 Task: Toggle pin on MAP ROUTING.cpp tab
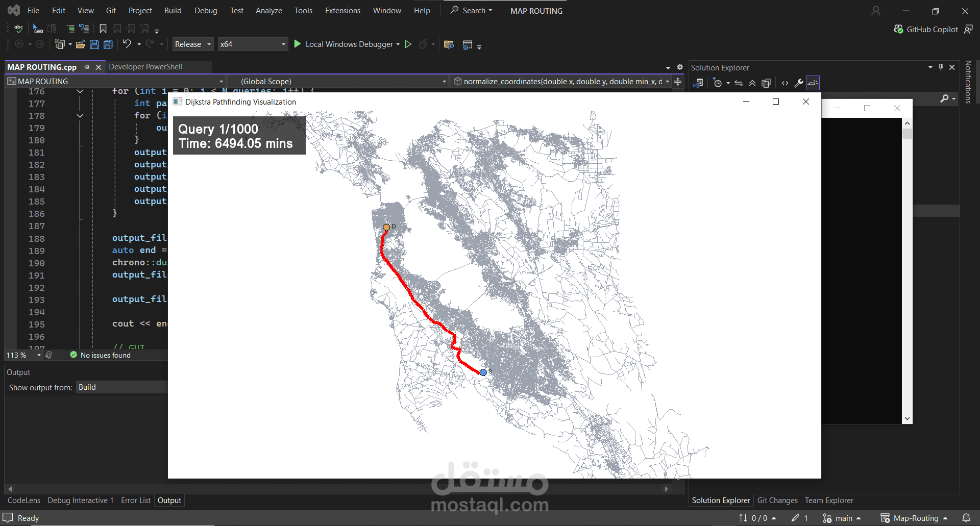pyautogui.click(x=86, y=67)
